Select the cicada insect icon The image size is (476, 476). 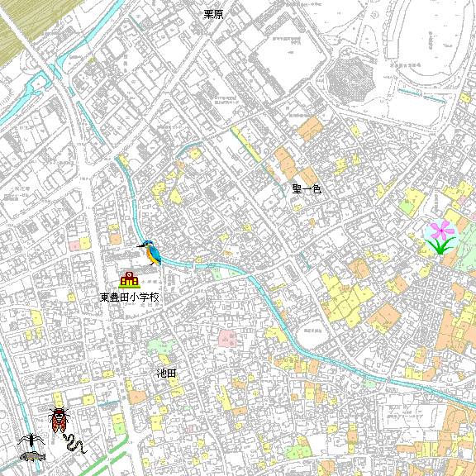[59, 420]
